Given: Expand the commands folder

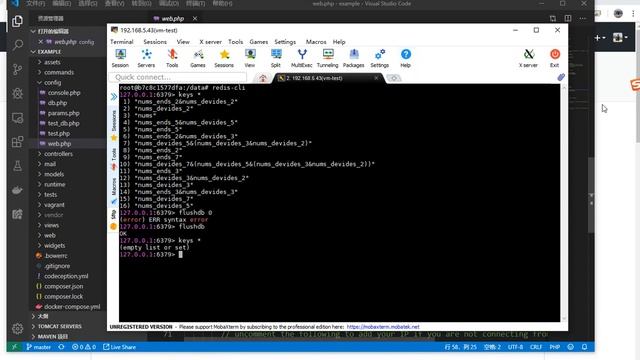Looking at the screenshot, I should [x=59, y=72].
